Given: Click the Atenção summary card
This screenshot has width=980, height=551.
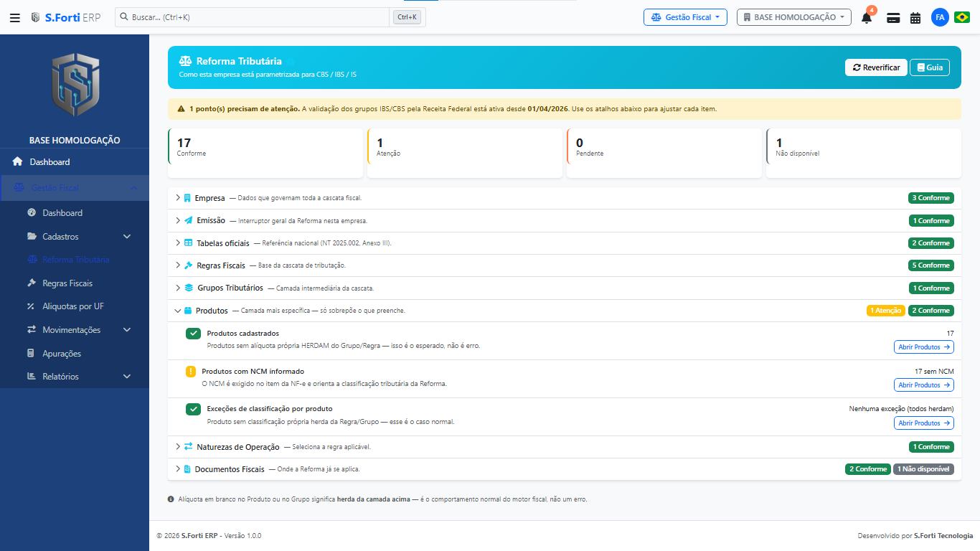Looking at the screenshot, I should (465, 153).
